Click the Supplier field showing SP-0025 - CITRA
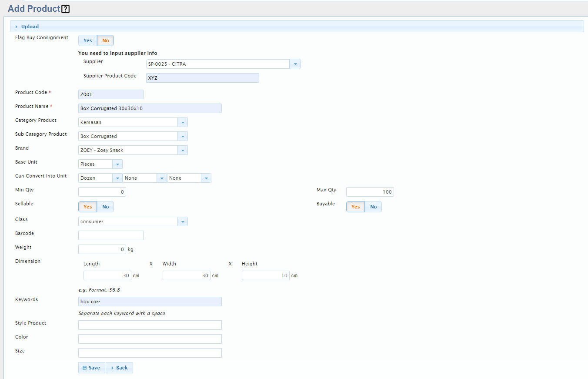Image resolution: width=588 pixels, height=379 pixels. pyautogui.click(x=218, y=64)
